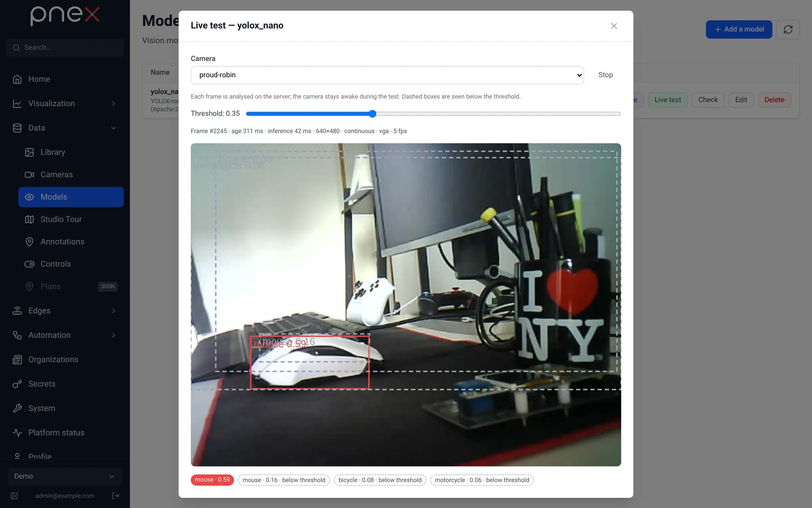Image resolution: width=812 pixels, height=508 pixels.
Task: Click the green Live test row button
Action: click(667, 100)
